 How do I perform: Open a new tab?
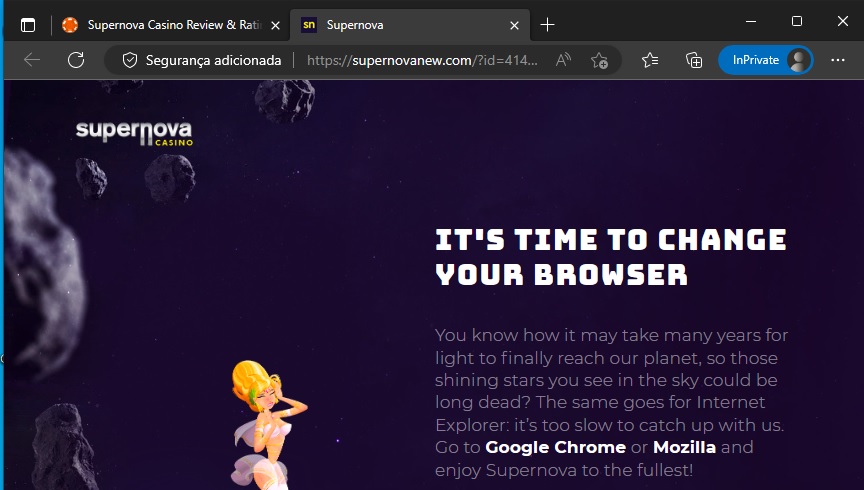click(547, 25)
